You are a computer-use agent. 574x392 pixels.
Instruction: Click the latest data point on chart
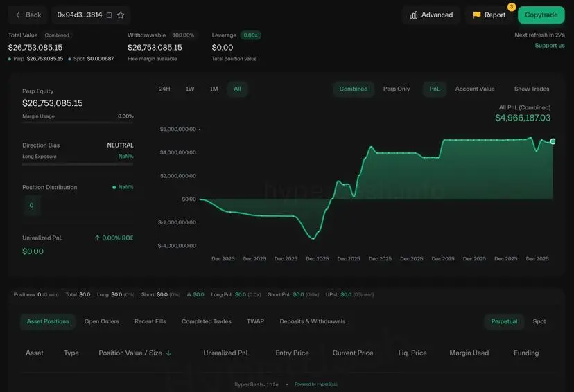[x=553, y=141]
